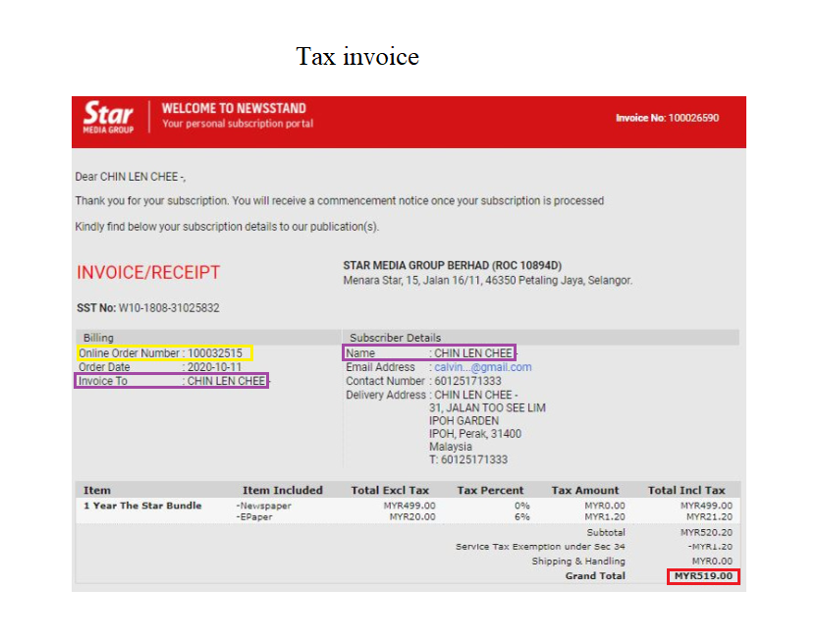
Task: Click the subscriber Name CHIN LEN CHEE row
Action: pos(429,353)
